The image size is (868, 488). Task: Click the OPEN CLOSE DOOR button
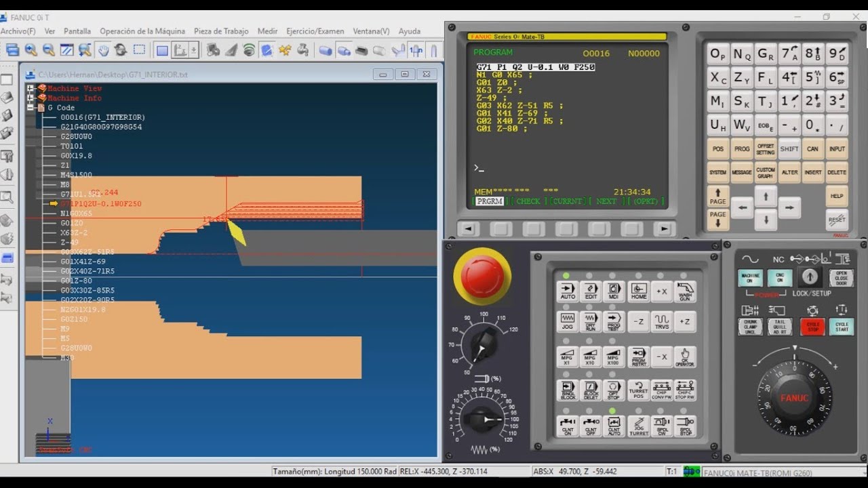tap(842, 278)
